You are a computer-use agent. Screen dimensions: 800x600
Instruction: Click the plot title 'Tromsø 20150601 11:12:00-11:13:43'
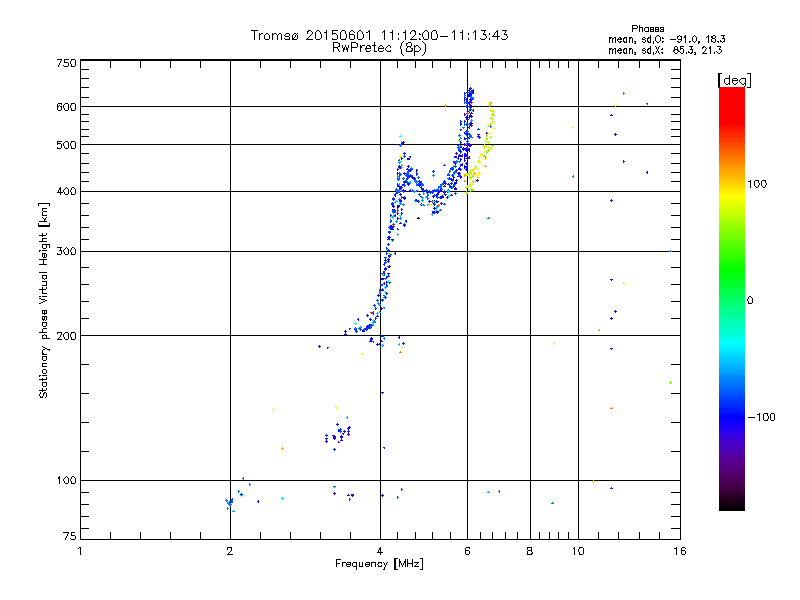[379, 35]
